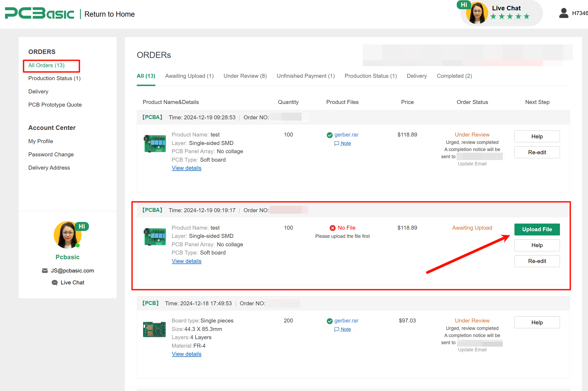The height and width of the screenshot is (391, 588).
Task: Click Re-edit for the Awaiting Upload order
Action: point(537,261)
